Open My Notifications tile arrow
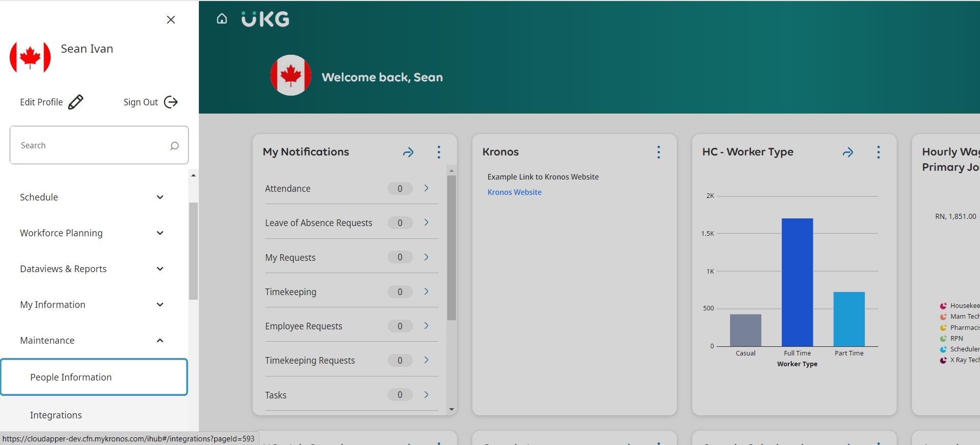 pyautogui.click(x=408, y=152)
